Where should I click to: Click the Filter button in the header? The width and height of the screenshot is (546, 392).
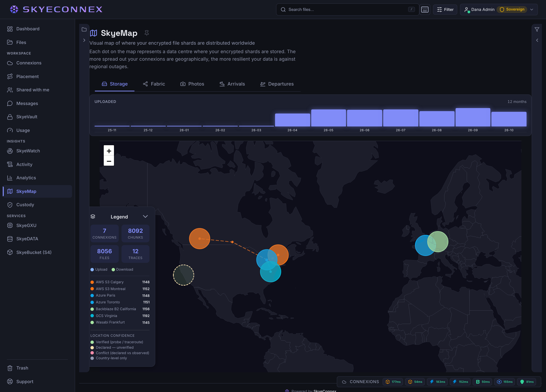(445, 10)
